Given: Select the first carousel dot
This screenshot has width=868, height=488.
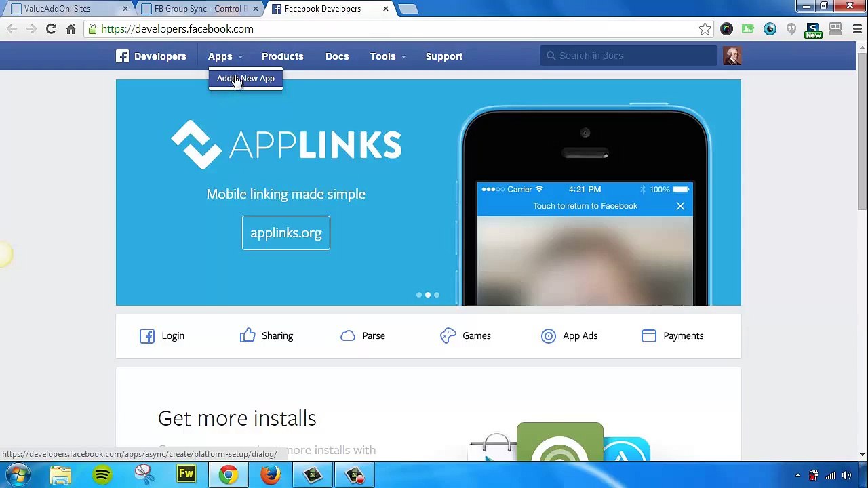Looking at the screenshot, I should pyautogui.click(x=419, y=295).
